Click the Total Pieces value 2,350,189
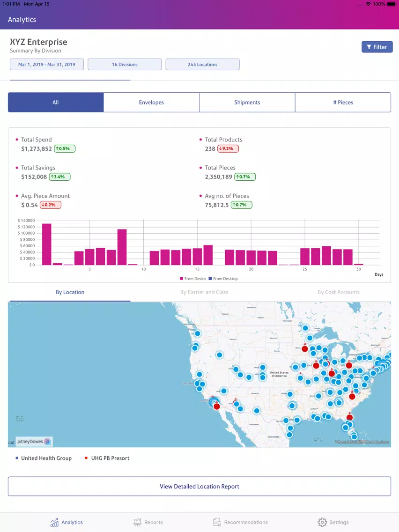Screen dimensions: 399x532 (219, 177)
